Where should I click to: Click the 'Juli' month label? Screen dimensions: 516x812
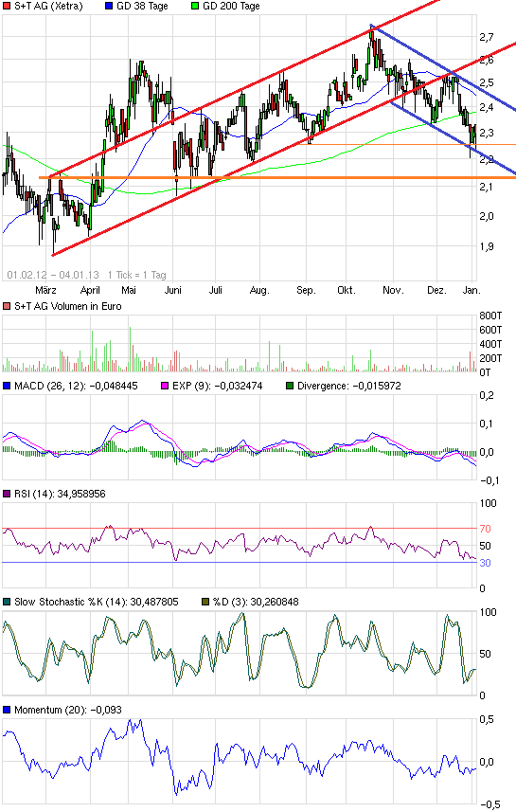(215, 291)
